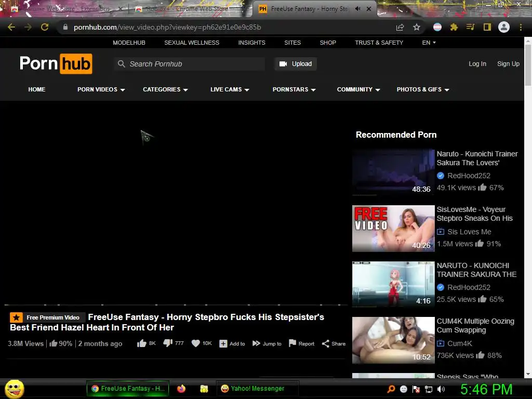The image size is (532, 399).
Task: Open the media control playlist icon
Action: (x=470, y=27)
